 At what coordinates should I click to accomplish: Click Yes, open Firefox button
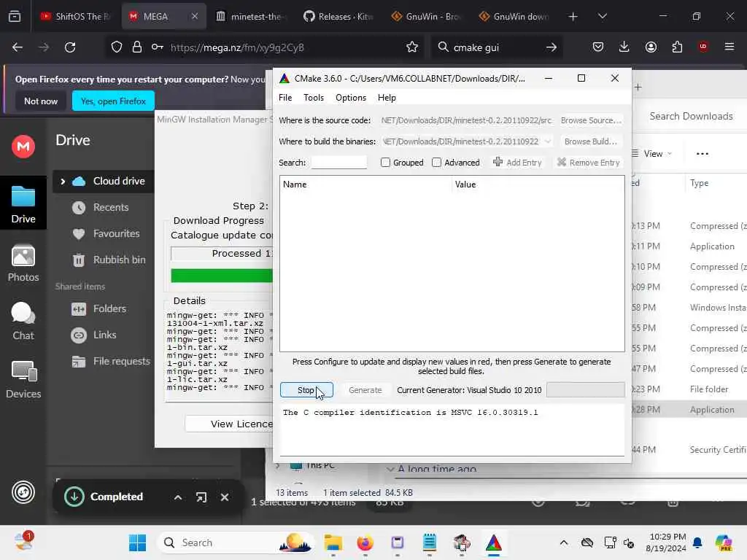[113, 101]
